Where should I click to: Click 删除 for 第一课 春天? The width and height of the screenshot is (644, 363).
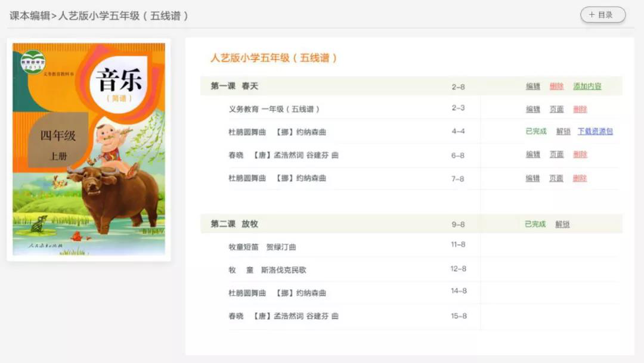(x=556, y=86)
